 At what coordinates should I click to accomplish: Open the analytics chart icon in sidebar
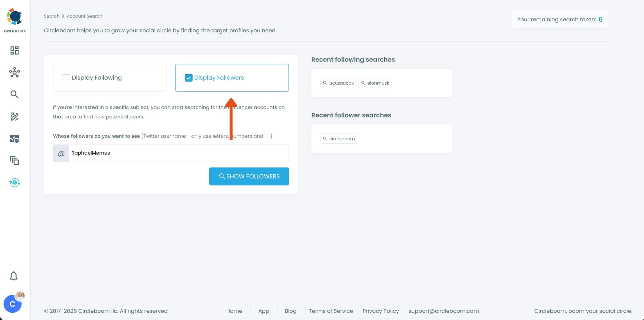pos(14,139)
